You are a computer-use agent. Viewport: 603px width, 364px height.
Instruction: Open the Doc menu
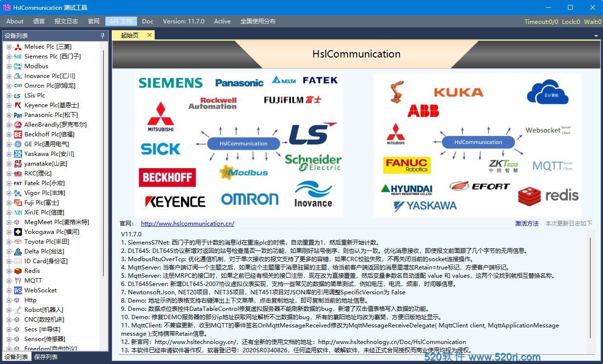pyautogui.click(x=147, y=21)
